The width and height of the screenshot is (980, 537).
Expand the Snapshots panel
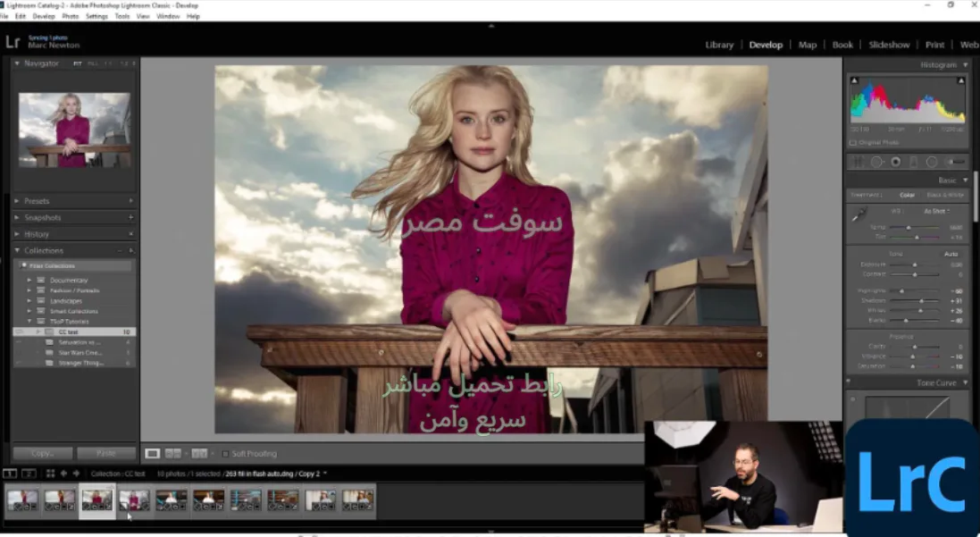click(18, 217)
